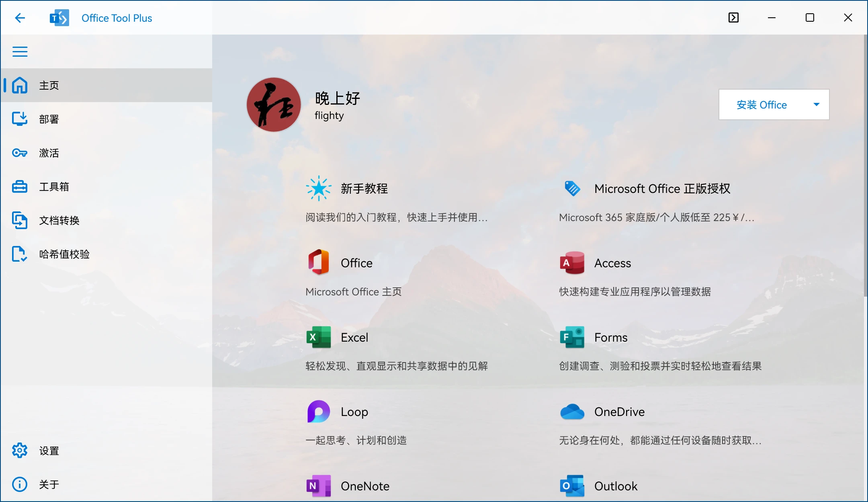Open 设置 settings gear icon
The image size is (868, 502).
tap(20, 451)
